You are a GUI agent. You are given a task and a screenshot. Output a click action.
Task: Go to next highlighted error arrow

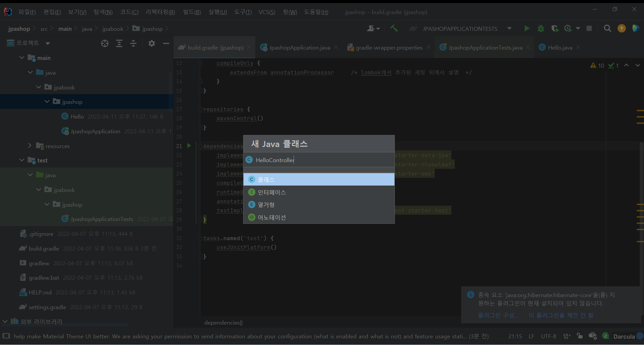[x=638, y=65]
